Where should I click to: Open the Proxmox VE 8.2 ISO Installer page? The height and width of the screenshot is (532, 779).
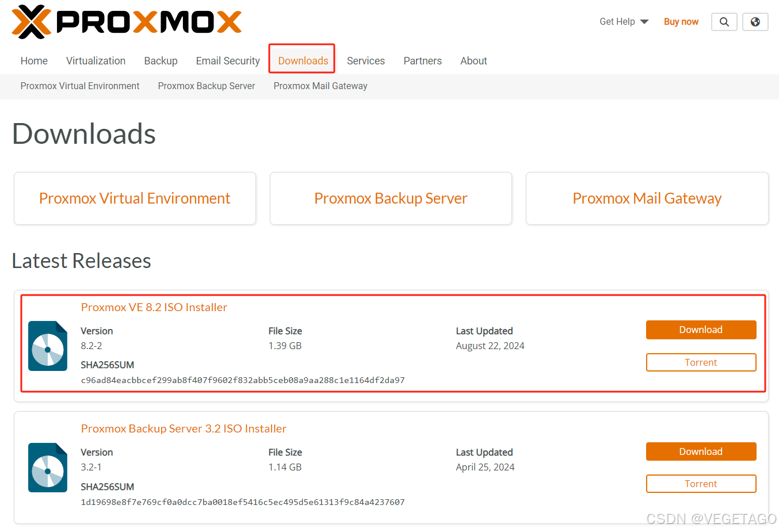click(154, 307)
